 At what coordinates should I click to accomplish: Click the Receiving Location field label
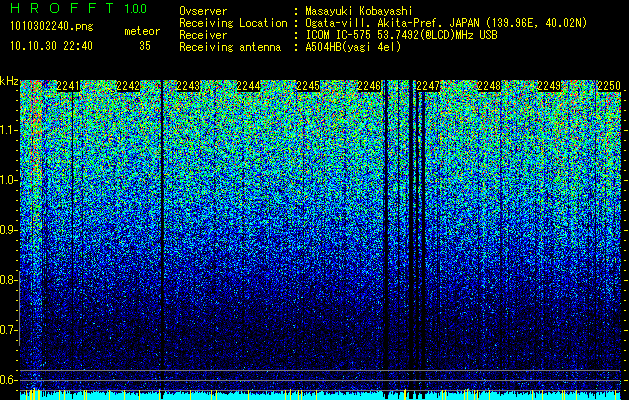233,23
